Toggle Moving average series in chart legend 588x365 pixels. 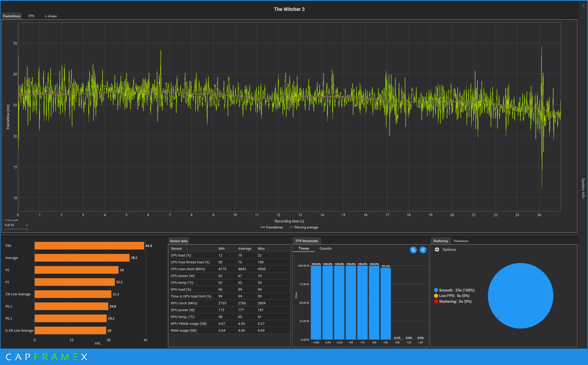pos(304,227)
